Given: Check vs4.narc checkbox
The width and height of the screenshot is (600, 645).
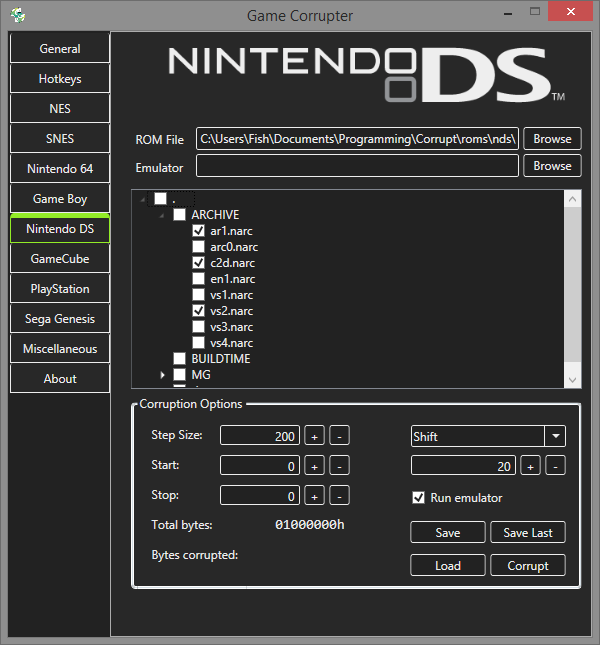Looking at the screenshot, I should click(199, 343).
